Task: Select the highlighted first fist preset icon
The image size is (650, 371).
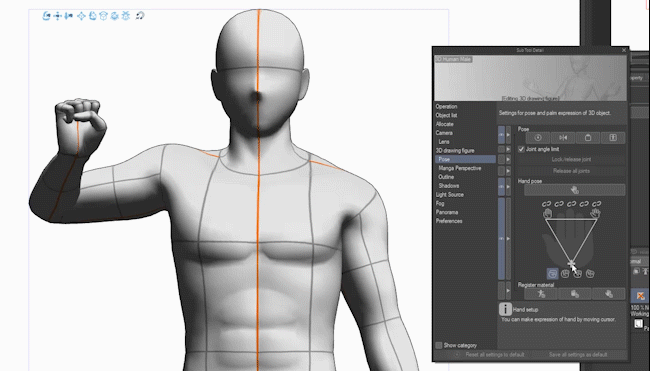Action: [x=553, y=274]
